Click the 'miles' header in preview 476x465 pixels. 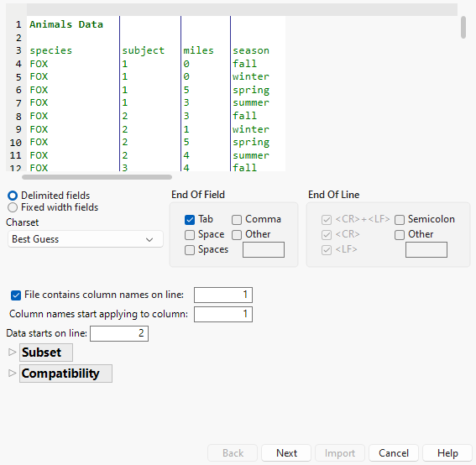(x=198, y=50)
